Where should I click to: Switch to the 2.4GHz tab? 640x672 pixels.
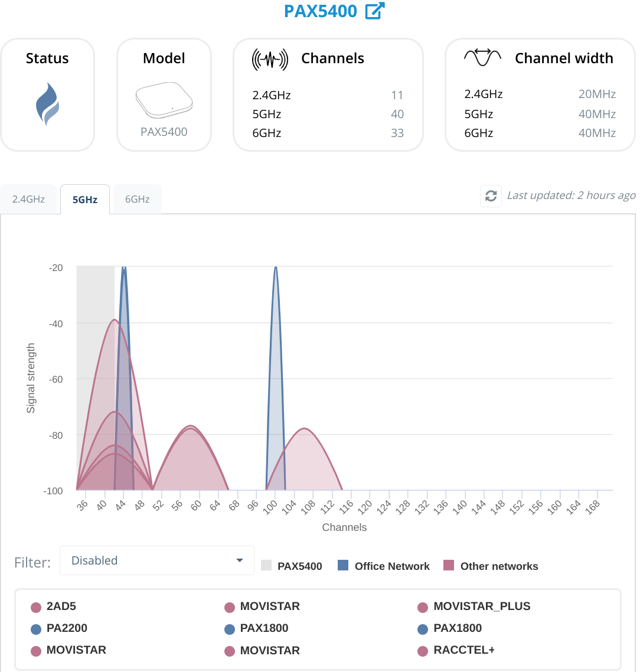28,199
